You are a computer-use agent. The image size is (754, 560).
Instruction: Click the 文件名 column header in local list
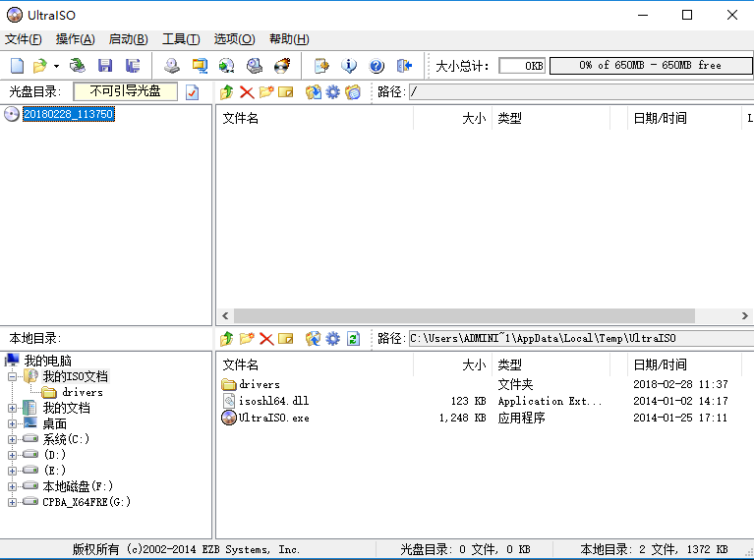pyautogui.click(x=241, y=364)
